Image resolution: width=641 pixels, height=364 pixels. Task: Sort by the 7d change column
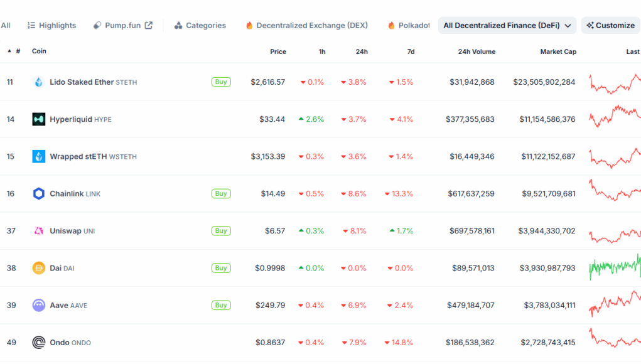(x=411, y=51)
